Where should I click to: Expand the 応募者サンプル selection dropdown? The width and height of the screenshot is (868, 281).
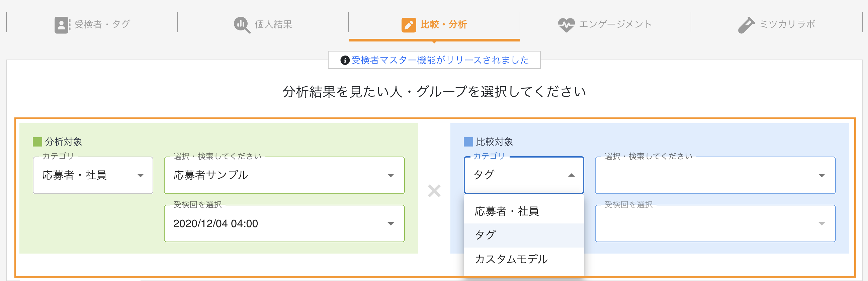(284, 175)
